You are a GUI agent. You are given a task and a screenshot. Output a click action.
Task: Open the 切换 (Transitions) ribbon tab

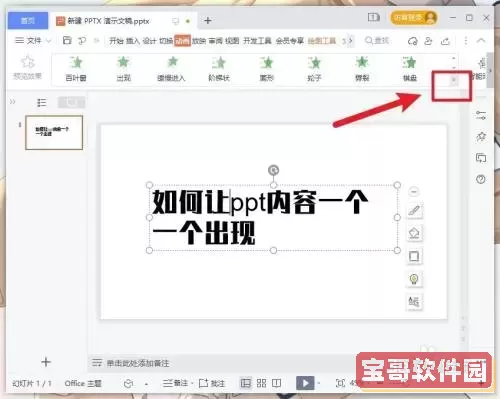166,41
